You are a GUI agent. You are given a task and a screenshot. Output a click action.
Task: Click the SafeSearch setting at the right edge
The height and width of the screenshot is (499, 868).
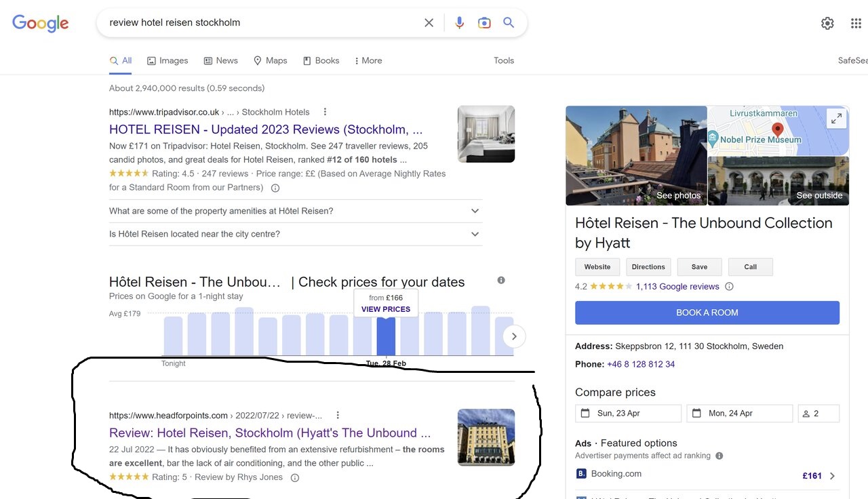coord(852,60)
